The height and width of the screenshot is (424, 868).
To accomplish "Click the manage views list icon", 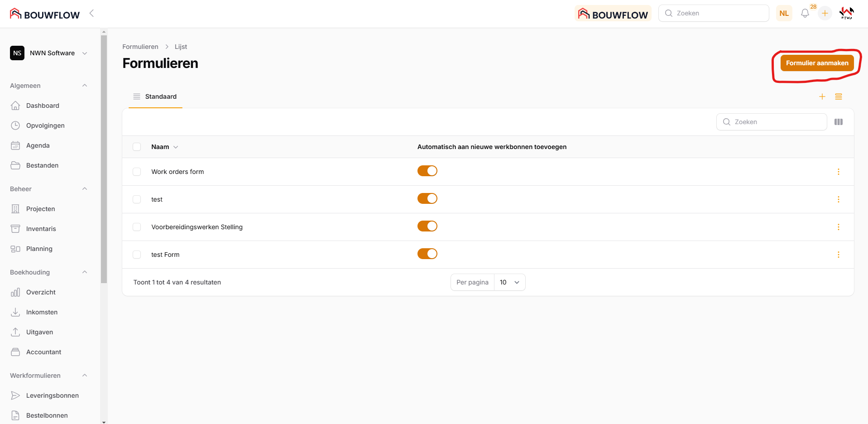I will click(x=838, y=96).
